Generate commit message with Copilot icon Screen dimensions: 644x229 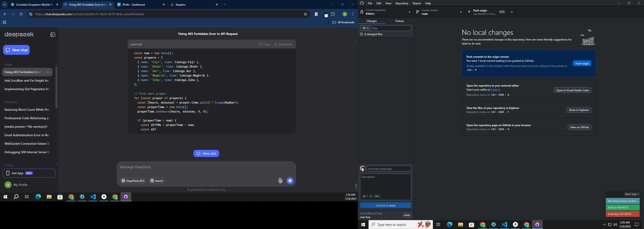pos(371,196)
